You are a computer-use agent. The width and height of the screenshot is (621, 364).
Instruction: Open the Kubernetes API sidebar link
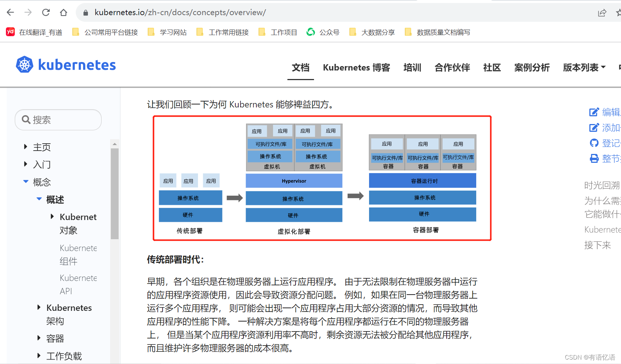point(78,284)
